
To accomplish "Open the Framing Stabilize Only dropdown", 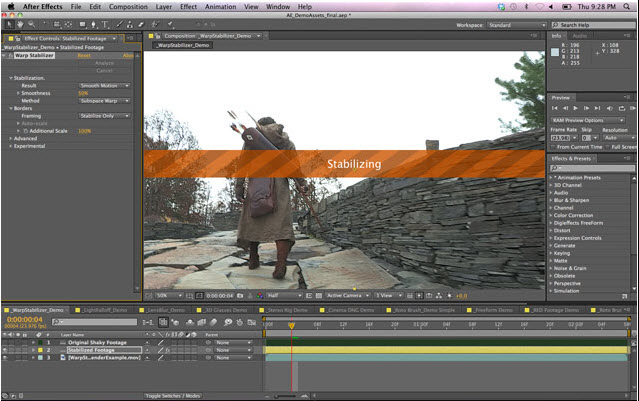I will 104,116.
